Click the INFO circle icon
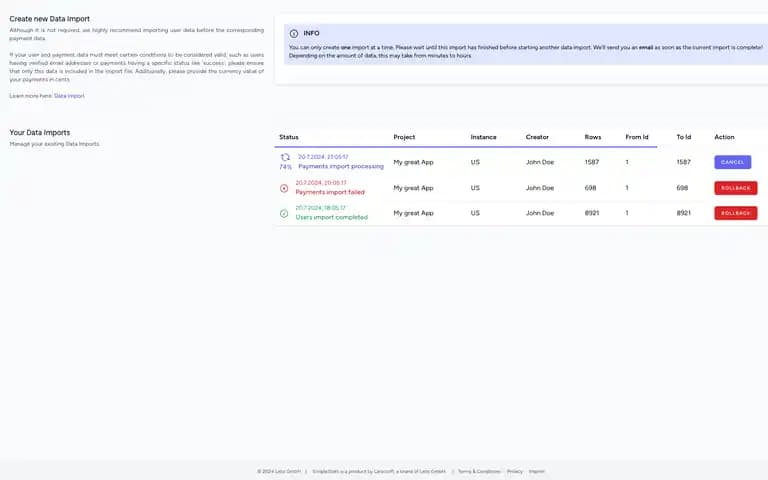 pyautogui.click(x=294, y=34)
